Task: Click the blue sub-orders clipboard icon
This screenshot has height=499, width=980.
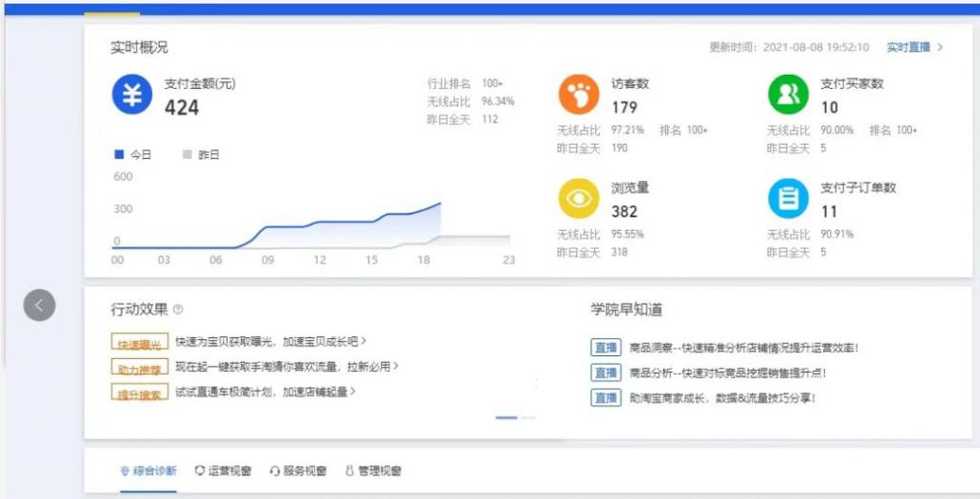Action: coord(789,198)
